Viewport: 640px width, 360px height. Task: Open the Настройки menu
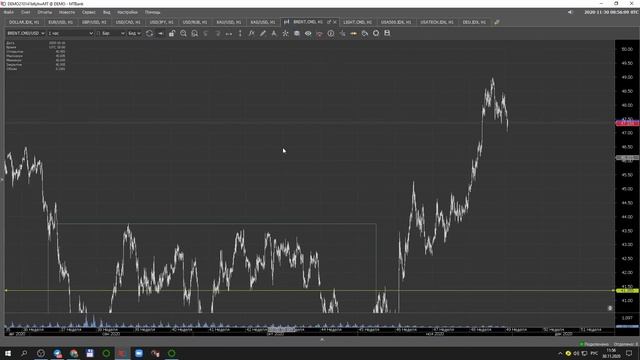coord(127,12)
